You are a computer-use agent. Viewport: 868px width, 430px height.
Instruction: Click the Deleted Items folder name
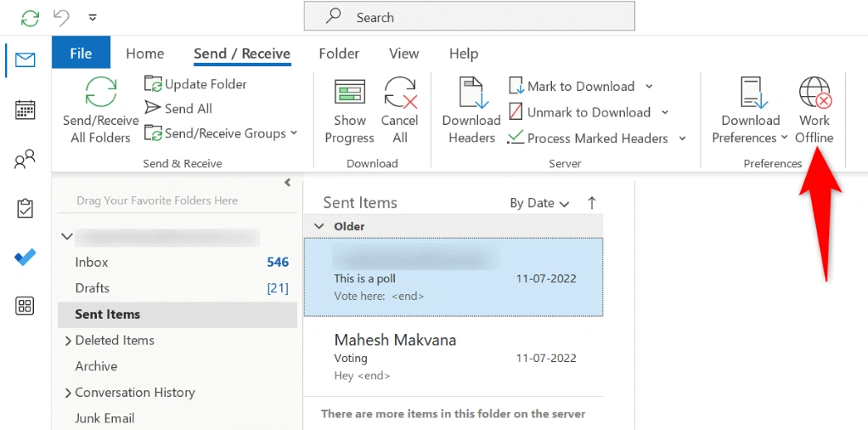point(115,340)
